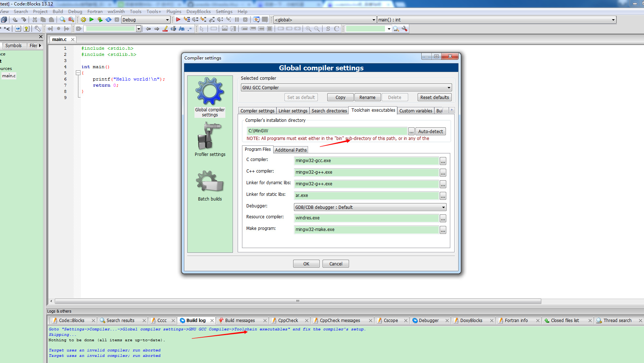Click Cancel in Compiler settings dialog

pyautogui.click(x=336, y=264)
